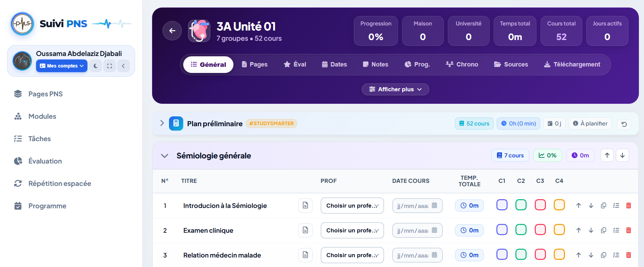Check C2 for Introducion à la Sémiologie

click(521, 205)
